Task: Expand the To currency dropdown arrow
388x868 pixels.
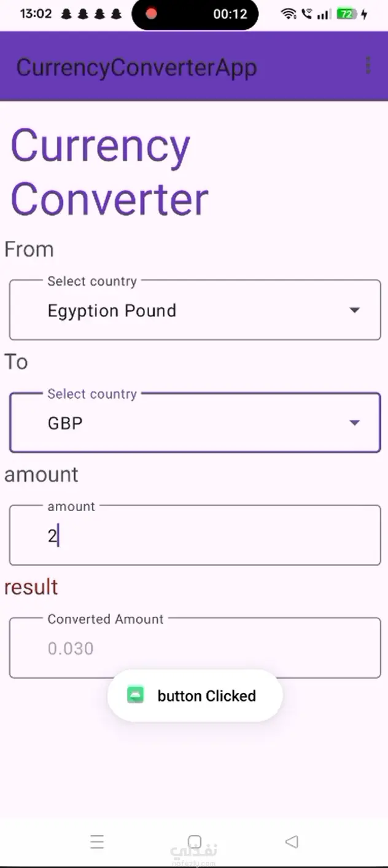Action: [x=354, y=423]
